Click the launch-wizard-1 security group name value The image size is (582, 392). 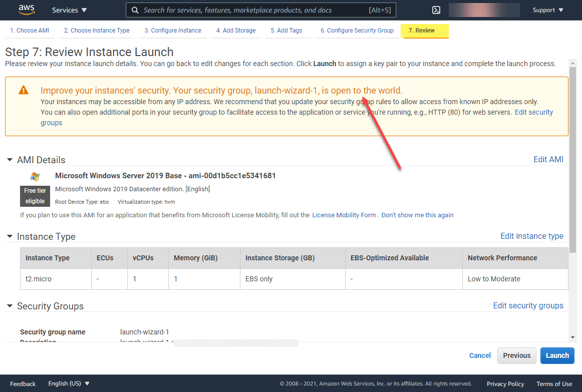(x=144, y=332)
